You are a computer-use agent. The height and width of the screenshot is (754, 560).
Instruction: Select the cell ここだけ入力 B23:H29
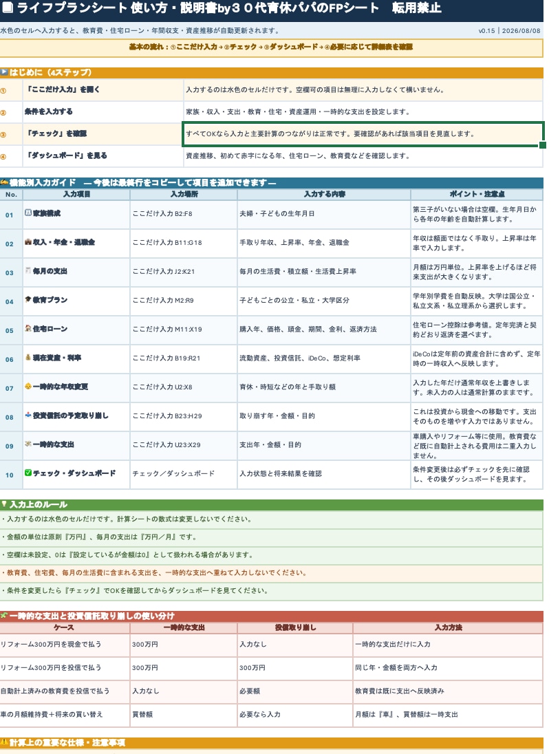point(184,416)
